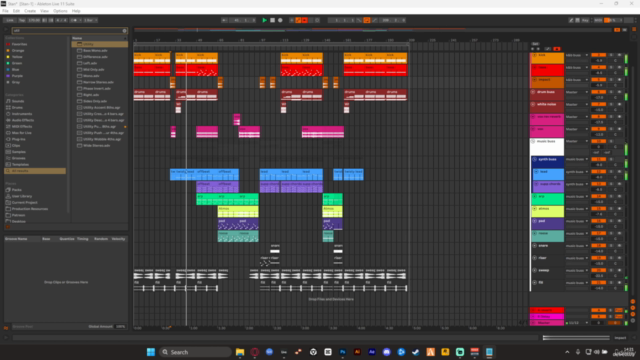This screenshot has height=360, width=640.
Task: Select Wide Stereo.adv preset
Action: (x=96, y=145)
